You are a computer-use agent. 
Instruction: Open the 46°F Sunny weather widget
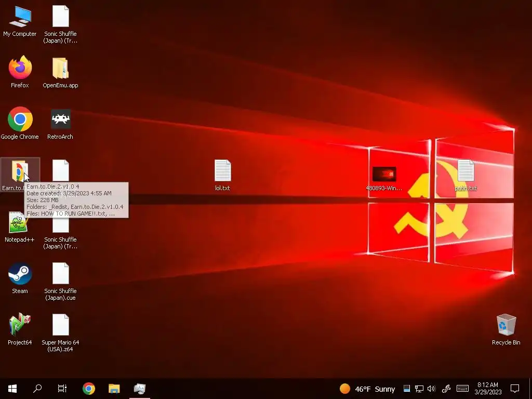(367, 389)
